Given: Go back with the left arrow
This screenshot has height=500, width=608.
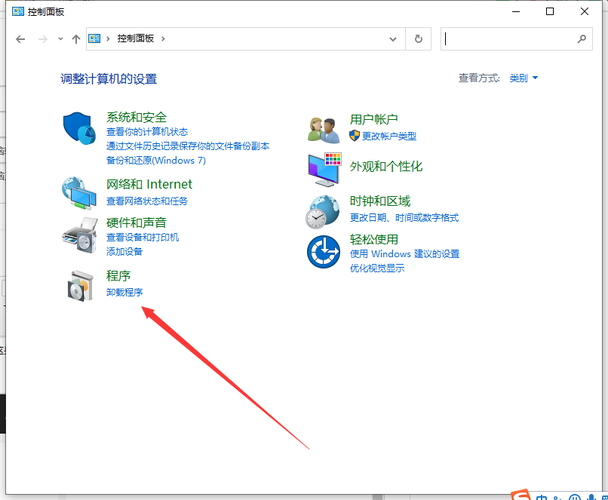Looking at the screenshot, I should pos(21,39).
